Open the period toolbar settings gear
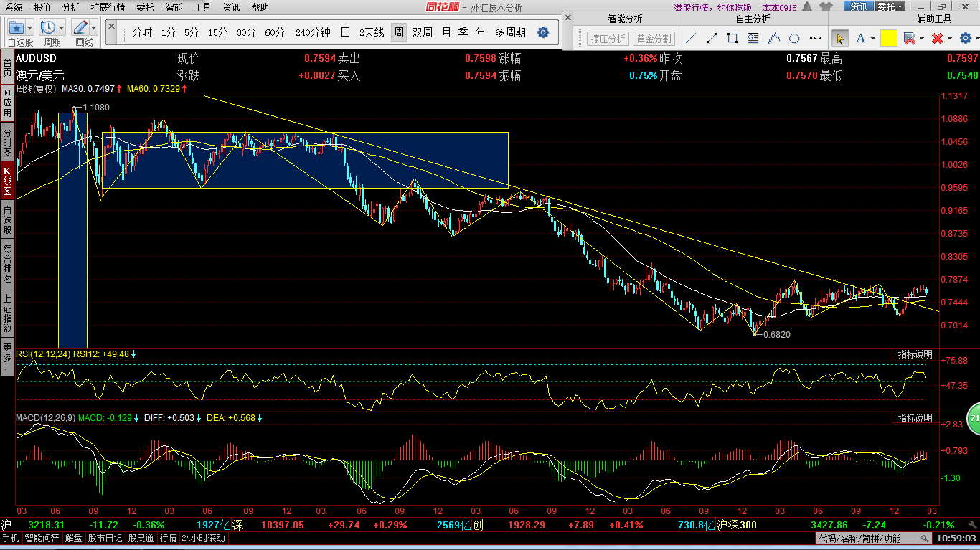980x550 pixels. 543,32
